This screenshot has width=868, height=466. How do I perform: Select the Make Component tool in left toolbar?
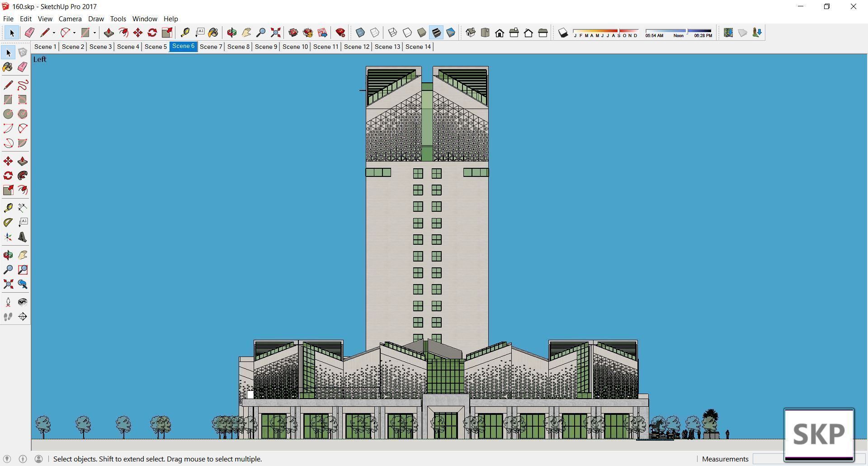[23, 52]
